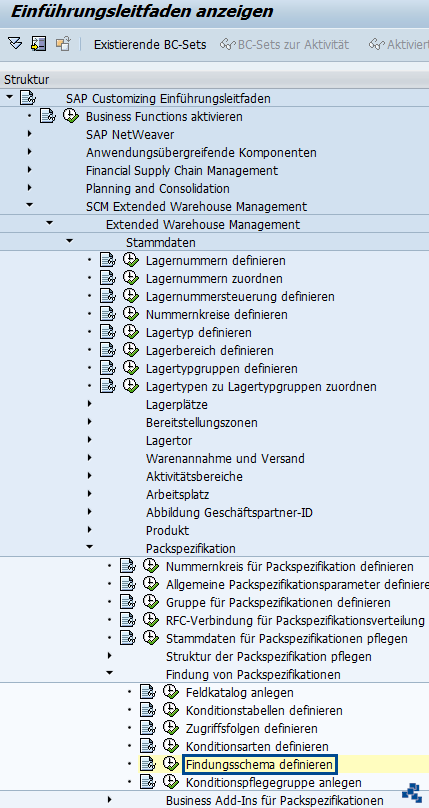
Task: Execute activity icon for Lagertypen zu Lagertypgruppen zuordnen
Action: coord(131,386)
